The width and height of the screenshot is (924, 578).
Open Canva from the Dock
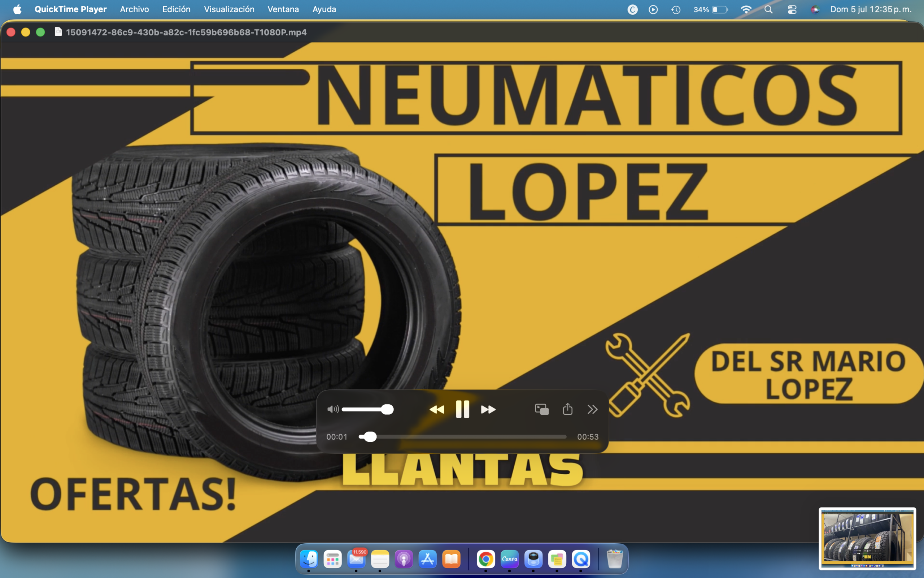coord(510,559)
